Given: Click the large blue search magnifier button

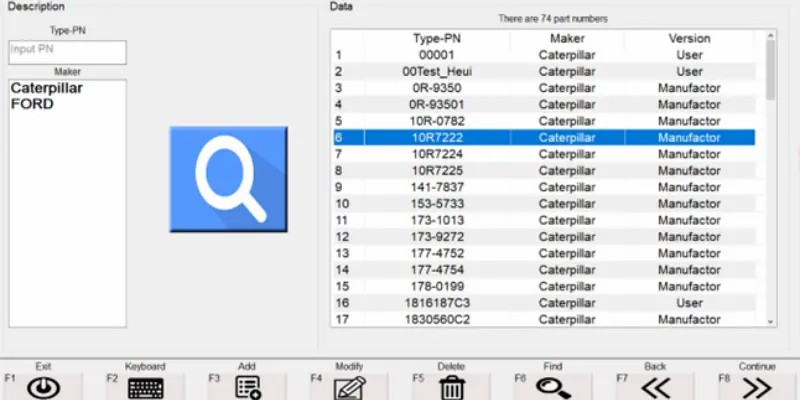Looking at the screenshot, I should pyautogui.click(x=229, y=179).
